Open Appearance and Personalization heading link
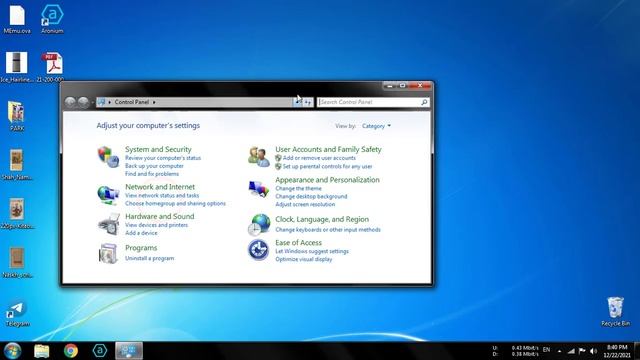This screenshot has height=360, width=640. click(x=327, y=180)
